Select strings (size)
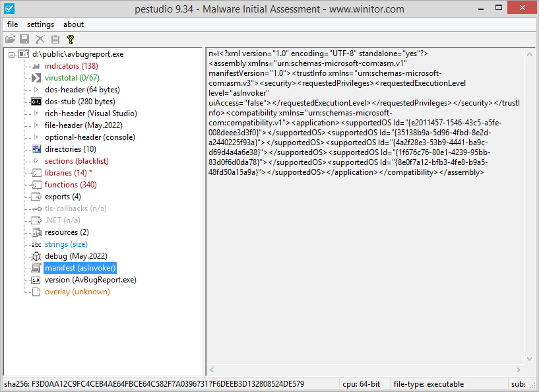 click(66, 244)
